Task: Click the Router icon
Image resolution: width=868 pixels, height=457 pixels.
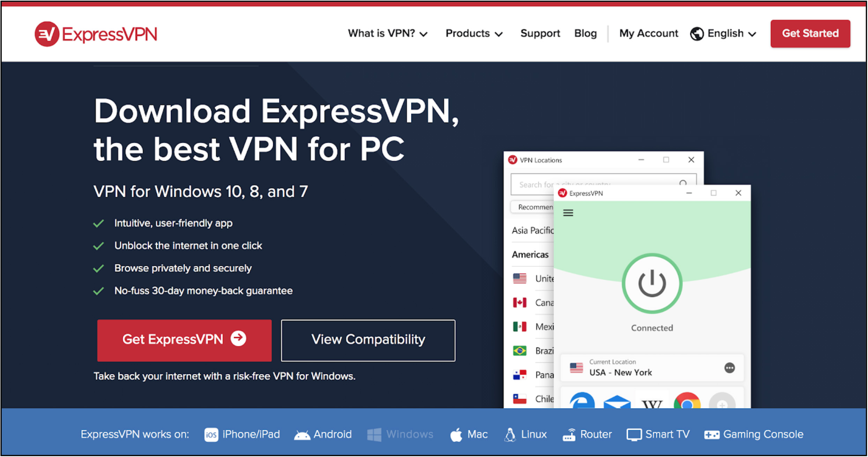Action: 569,435
